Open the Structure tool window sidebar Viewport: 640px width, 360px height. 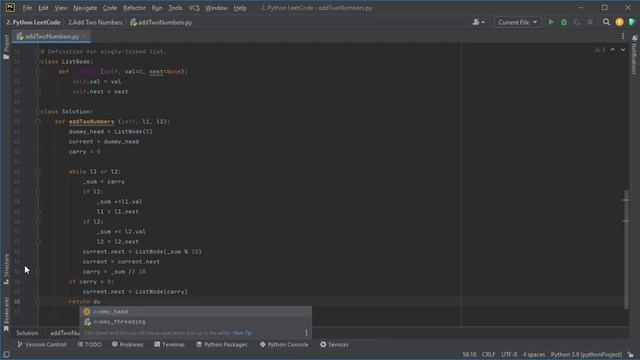click(x=6, y=269)
